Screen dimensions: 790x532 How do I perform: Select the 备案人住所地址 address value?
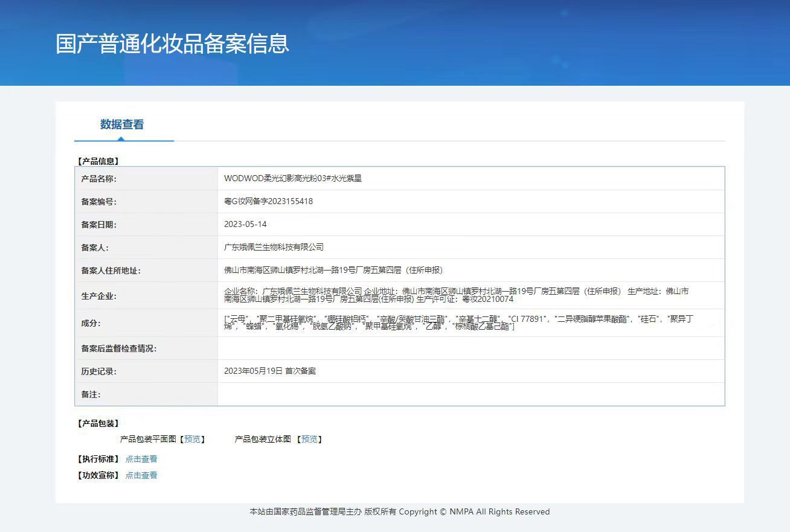point(333,271)
